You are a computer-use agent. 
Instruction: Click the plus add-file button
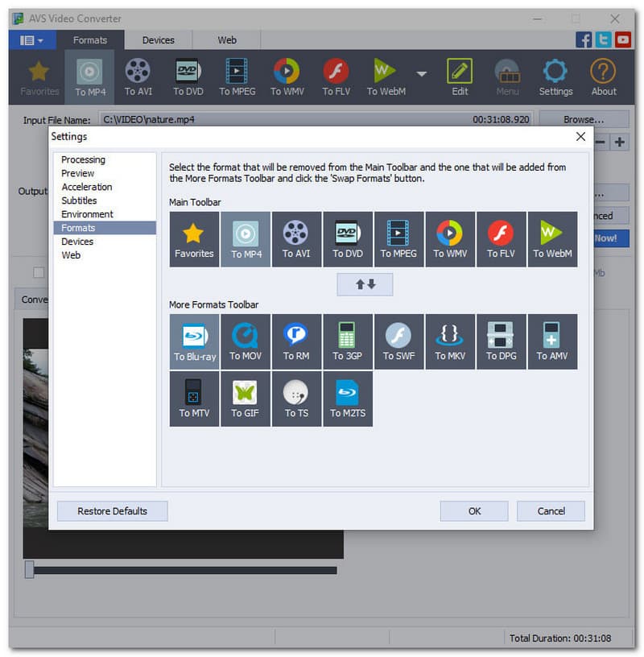click(620, 142)
